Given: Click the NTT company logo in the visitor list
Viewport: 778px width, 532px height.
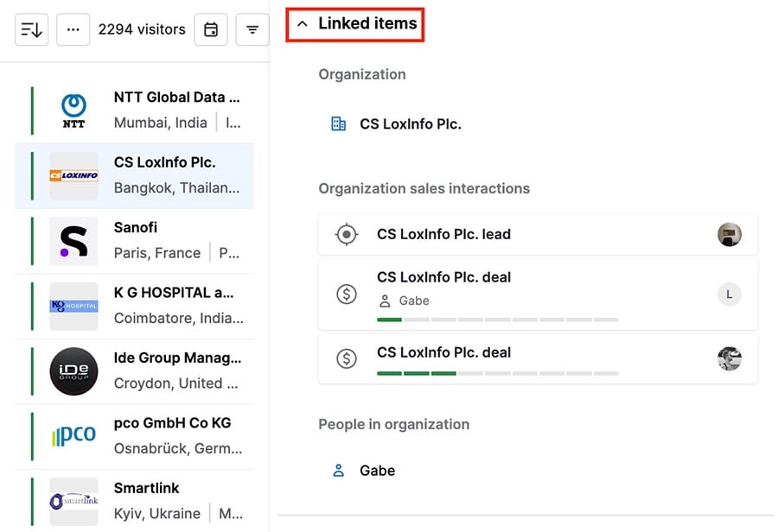Looking at the screenshot, I should click(73, 109).
